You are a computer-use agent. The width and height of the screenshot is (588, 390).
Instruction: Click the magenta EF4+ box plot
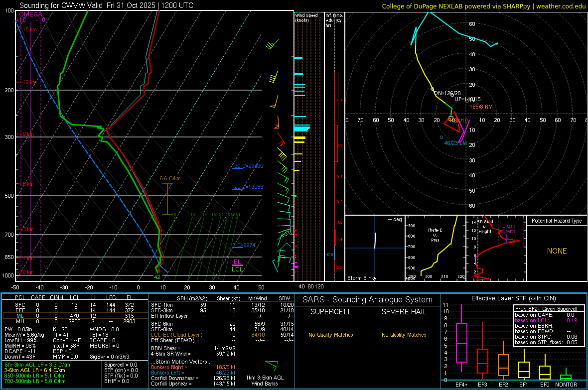[x=461, y=342]
